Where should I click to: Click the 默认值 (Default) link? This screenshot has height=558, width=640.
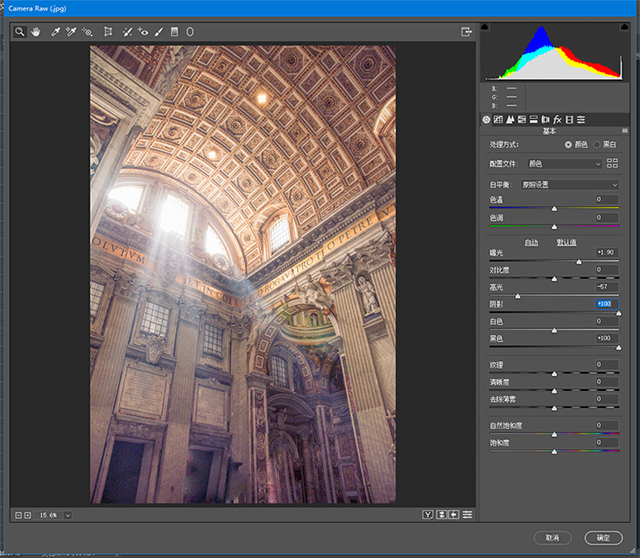click(567, 242)
